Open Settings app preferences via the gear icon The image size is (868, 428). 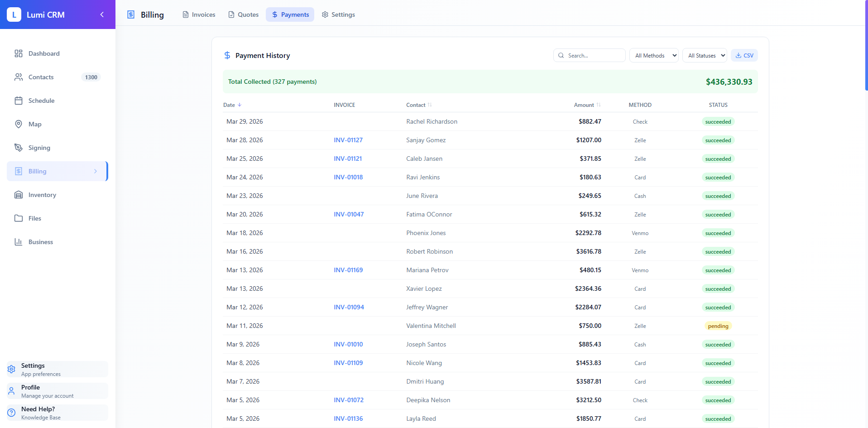point(11,369)
